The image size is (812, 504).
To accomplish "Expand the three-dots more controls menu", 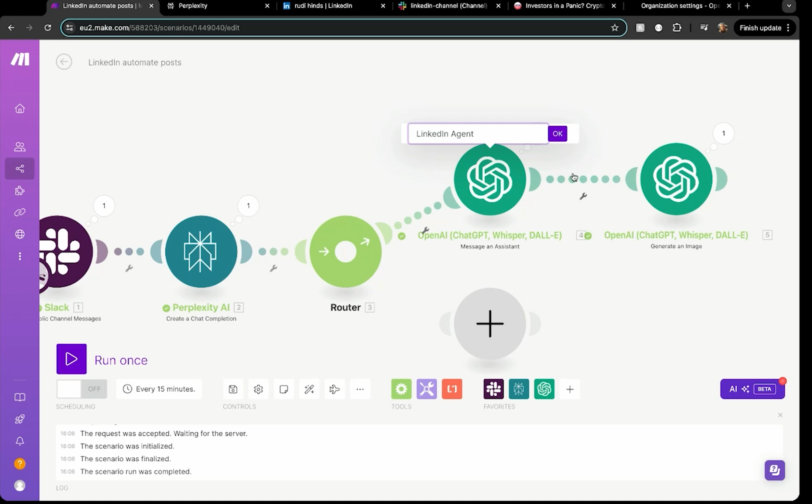I will click(x=360, y=389).
